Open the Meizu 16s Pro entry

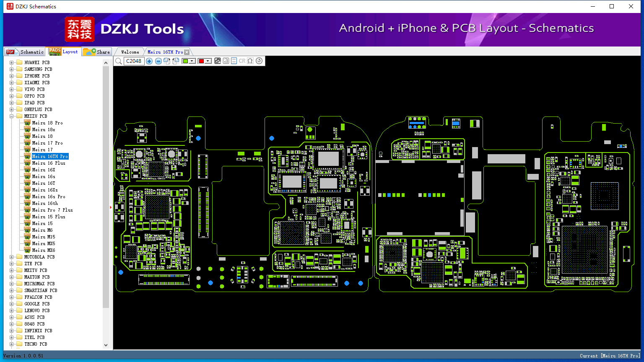coord(49,197)
